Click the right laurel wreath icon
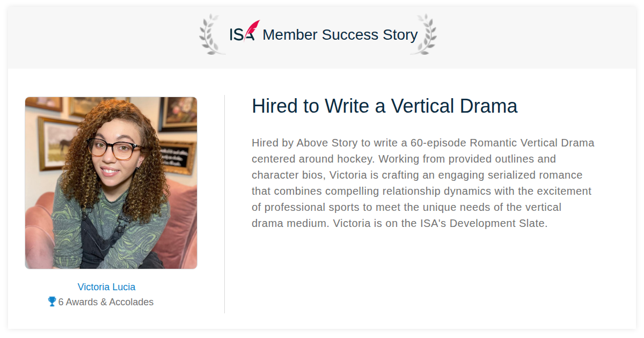The width and height of the screenshot is (644, 338). [x=423, y=34]
